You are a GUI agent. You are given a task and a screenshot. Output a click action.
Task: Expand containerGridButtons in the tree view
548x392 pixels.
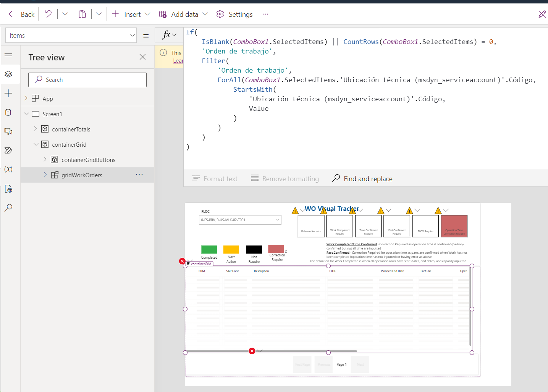coord(45,159)
